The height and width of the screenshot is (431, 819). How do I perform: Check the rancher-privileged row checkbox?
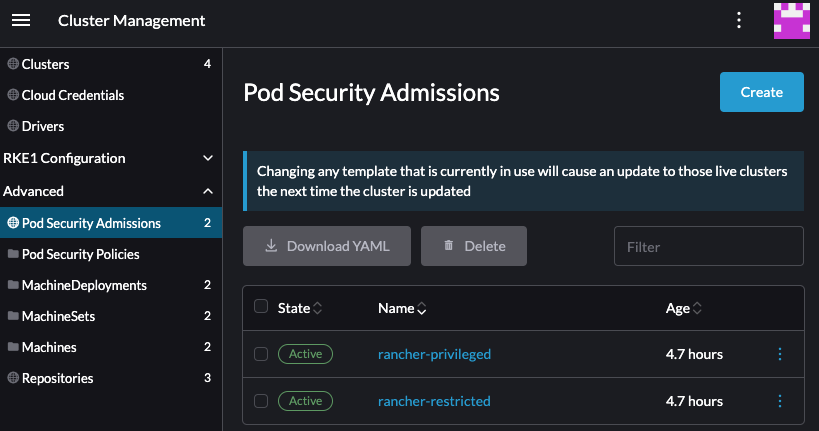[x=261, y=354]
